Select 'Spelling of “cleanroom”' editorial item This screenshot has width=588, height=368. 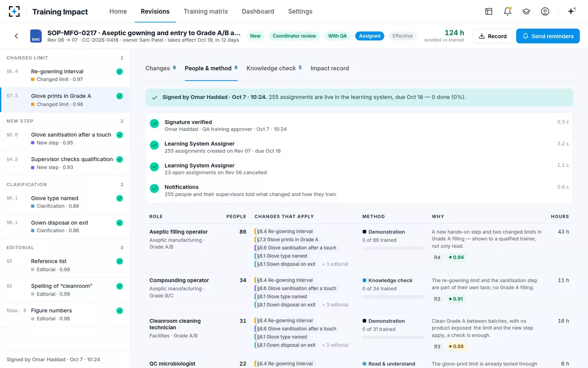(x=65, y=290)
